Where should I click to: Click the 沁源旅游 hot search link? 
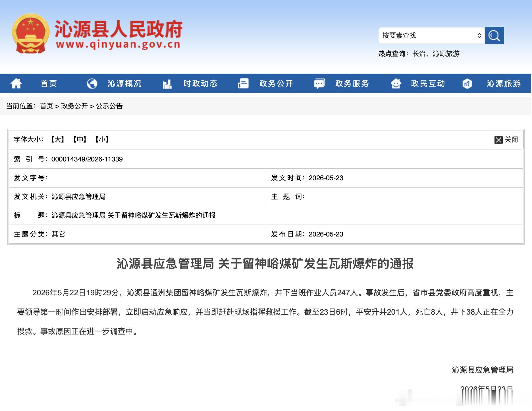[x=446, y=54]
